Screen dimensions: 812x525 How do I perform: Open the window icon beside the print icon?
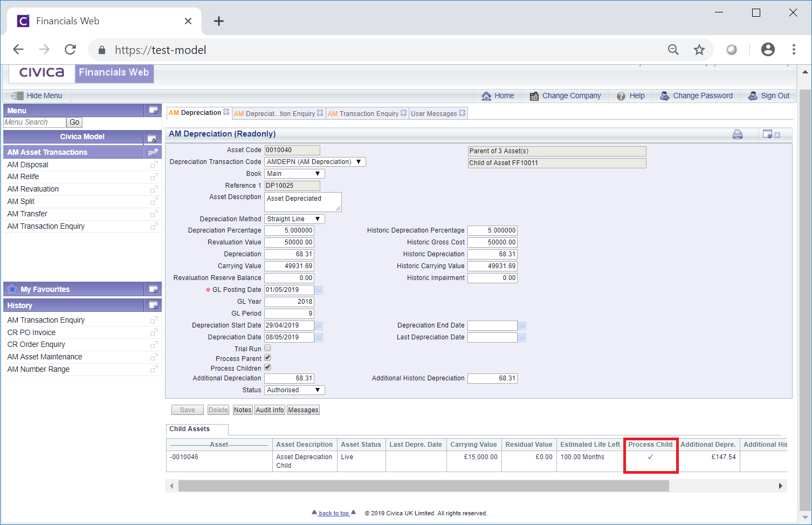pos(768,134)
